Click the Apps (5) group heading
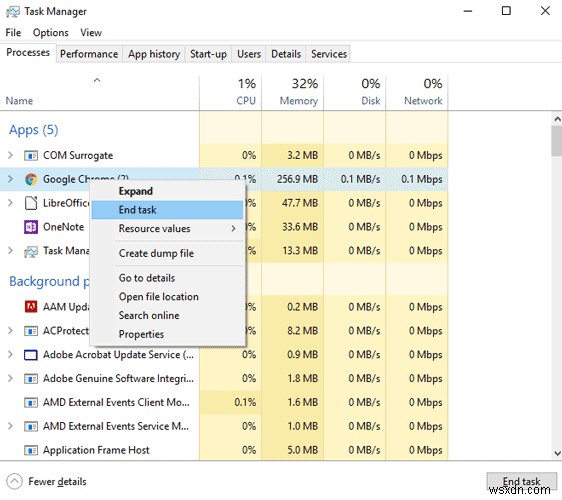 [34, 130]
